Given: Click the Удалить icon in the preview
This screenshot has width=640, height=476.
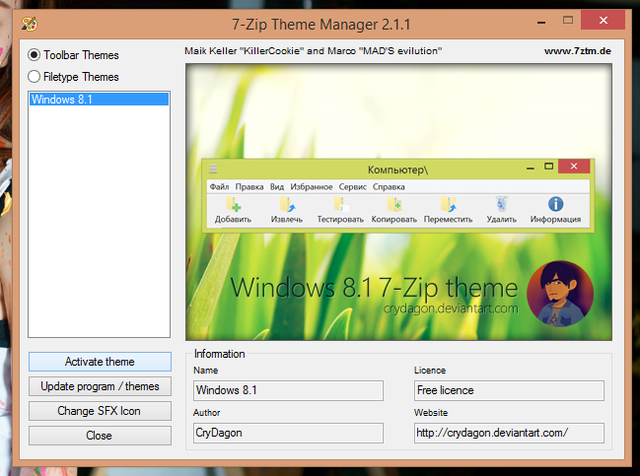Looking at the screenshot, I should (502, 204).
